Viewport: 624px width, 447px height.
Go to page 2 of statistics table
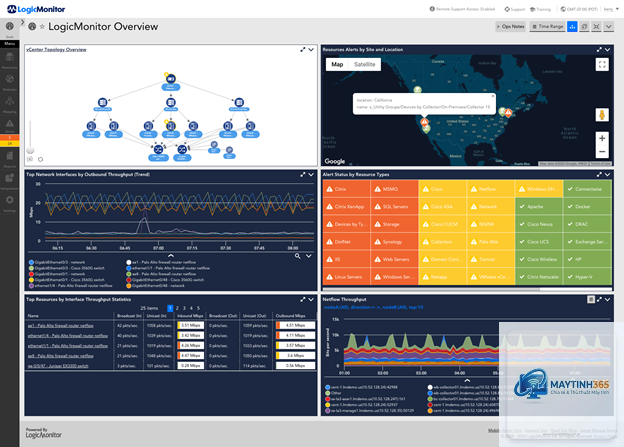177,308
